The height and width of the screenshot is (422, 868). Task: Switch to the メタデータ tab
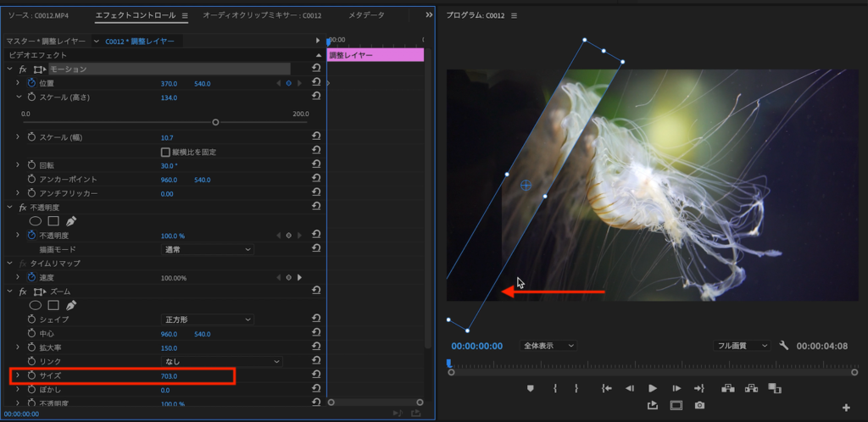click(x=366, y=15)
